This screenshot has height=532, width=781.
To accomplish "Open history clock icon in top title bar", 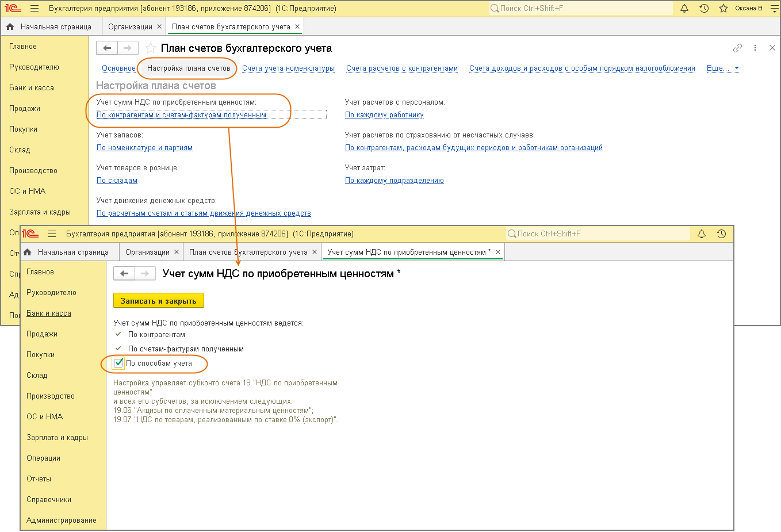I will pyautogui.click(x=704, y=9).
